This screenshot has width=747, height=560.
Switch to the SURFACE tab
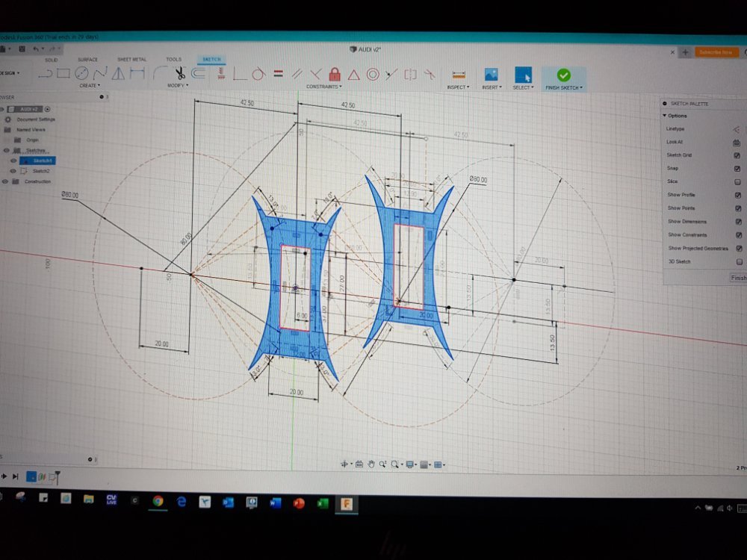(x=87, y=60)
